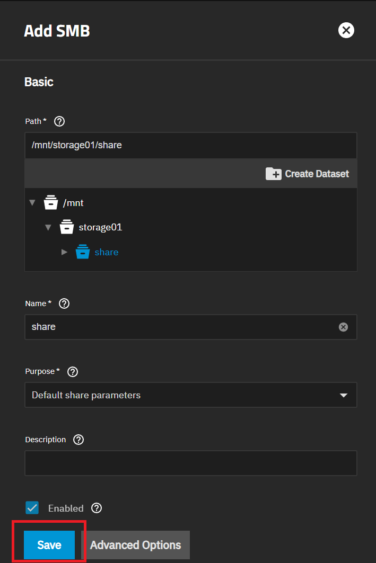376x563 pixels.
Task: Select the blue share dataset icon
Action: pyautogui.click(x=83, y=252)
